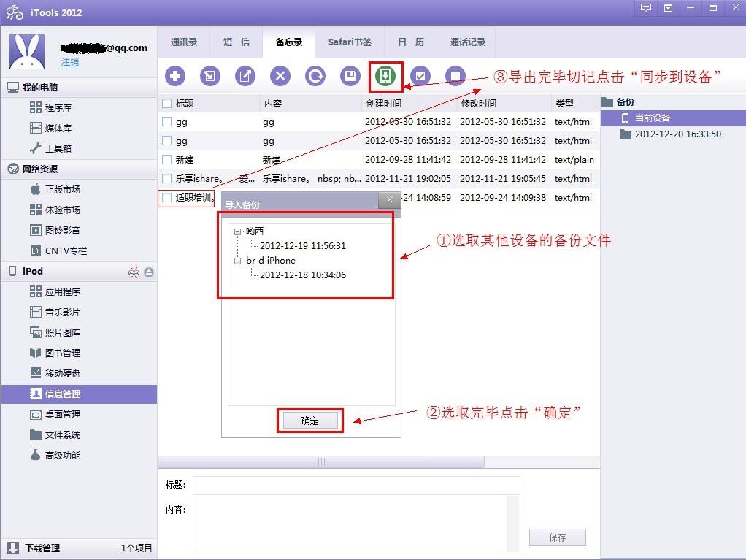Open the Safari书签 tab

coord(350,42)
